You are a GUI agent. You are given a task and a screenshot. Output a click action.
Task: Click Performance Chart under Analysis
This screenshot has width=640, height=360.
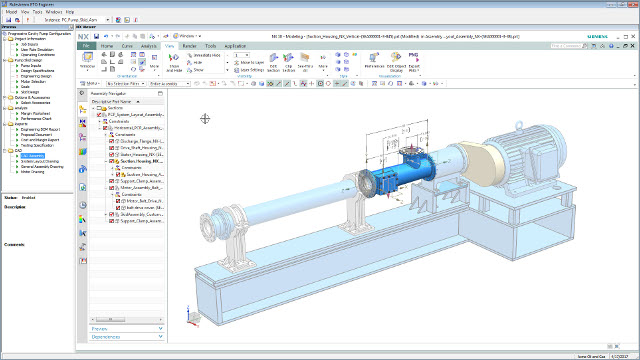click(36, 119)
